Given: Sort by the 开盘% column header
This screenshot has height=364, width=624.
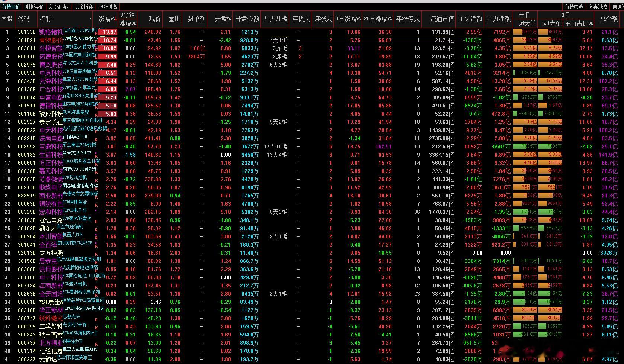Looking at the screenshot, I should tap(223, 19).
